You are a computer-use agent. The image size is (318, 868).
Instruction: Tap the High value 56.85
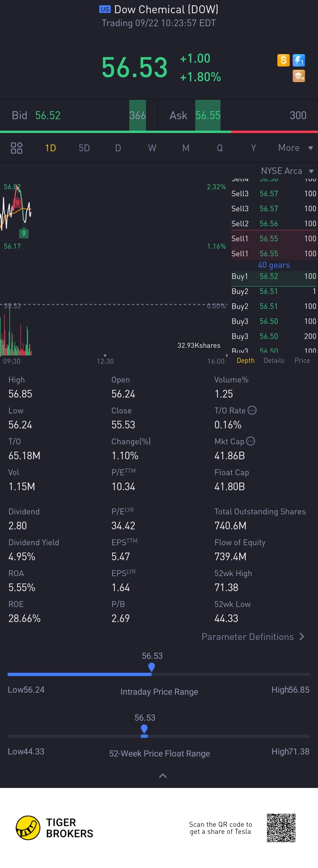pyautogui.click(x=20, y=394)
